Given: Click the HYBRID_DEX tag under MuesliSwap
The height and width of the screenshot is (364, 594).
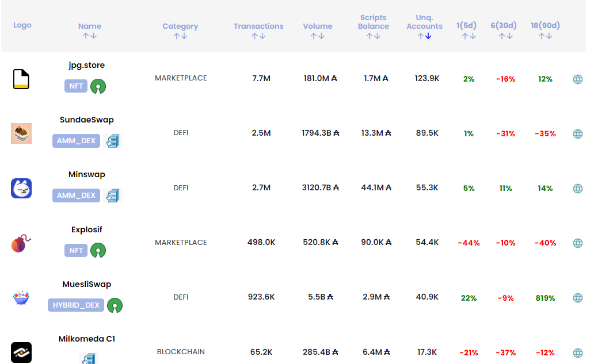Looking at the screenshot, I should click(x=76, y=305).
